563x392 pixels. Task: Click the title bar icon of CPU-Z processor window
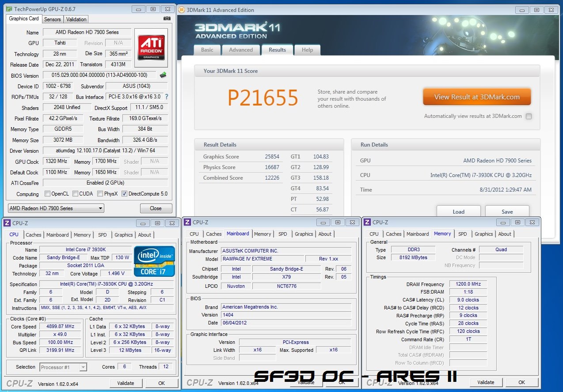pos(7,223)
